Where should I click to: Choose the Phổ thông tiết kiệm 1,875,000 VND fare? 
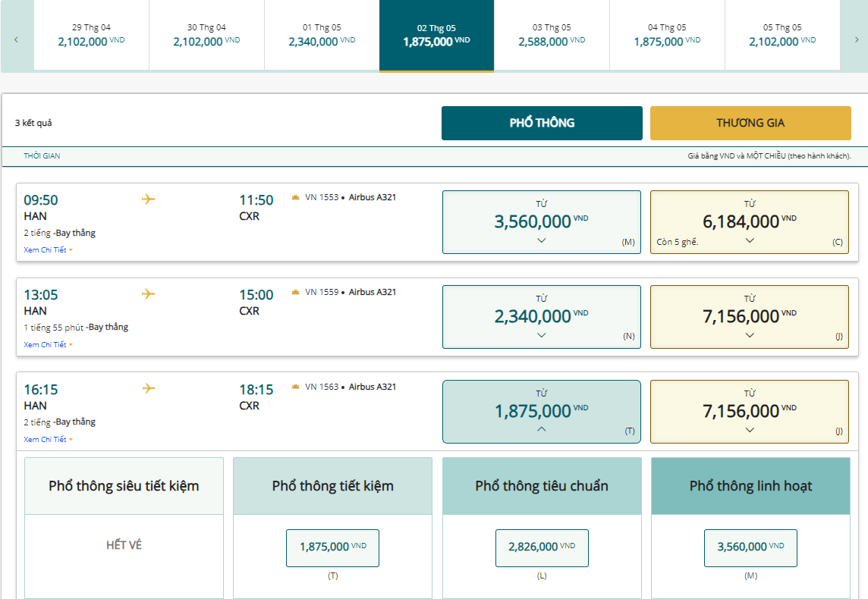pyautogui.click(x=332, y=547)
